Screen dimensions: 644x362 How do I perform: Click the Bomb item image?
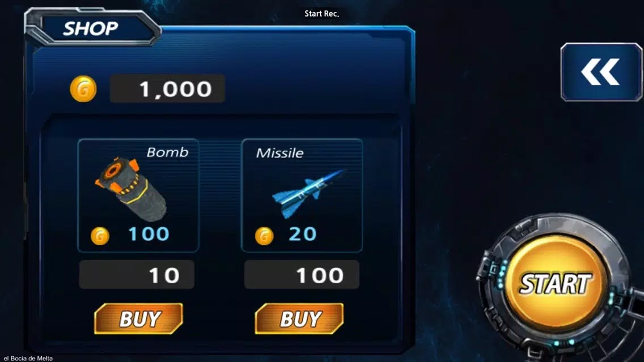pyautogui.click(x=132, y=190)
